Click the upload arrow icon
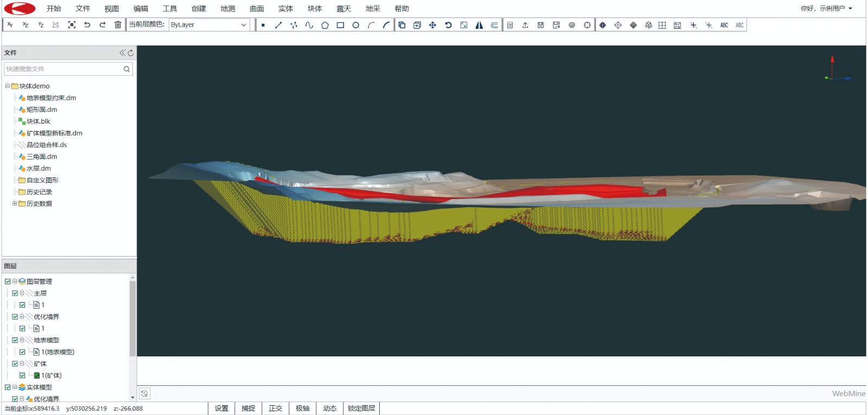Viewport: 868px width, 415px height. [x=525, y=25]
